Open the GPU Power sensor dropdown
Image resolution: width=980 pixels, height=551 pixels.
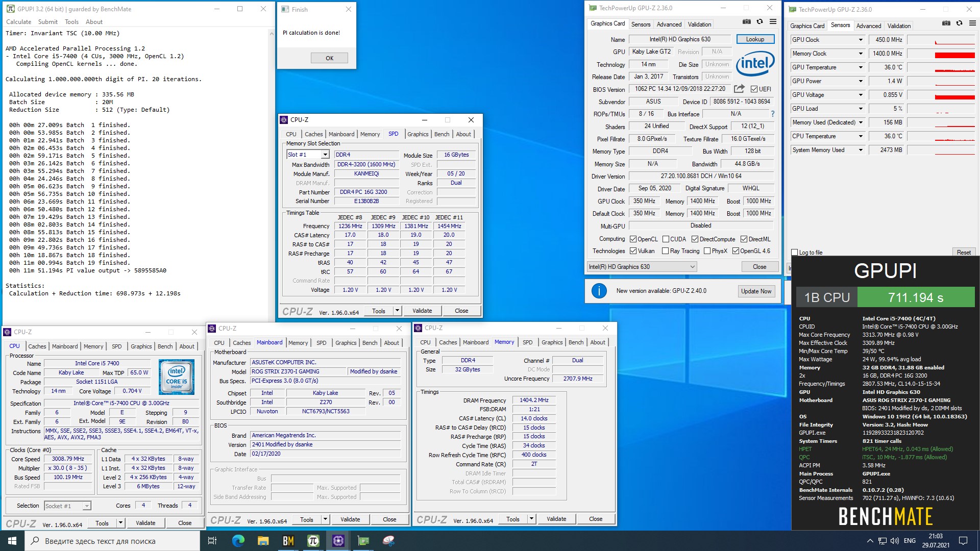point(861,81)
